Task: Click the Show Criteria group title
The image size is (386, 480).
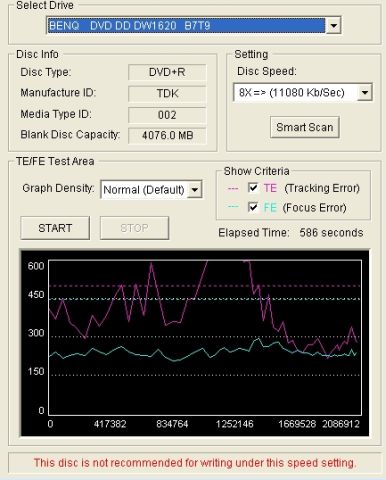Action: click(256, 171)
